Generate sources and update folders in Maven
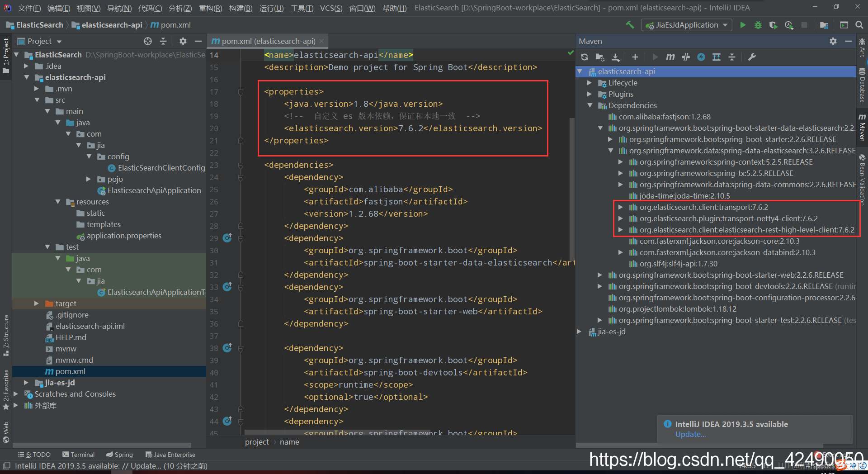 pos(600,57)
